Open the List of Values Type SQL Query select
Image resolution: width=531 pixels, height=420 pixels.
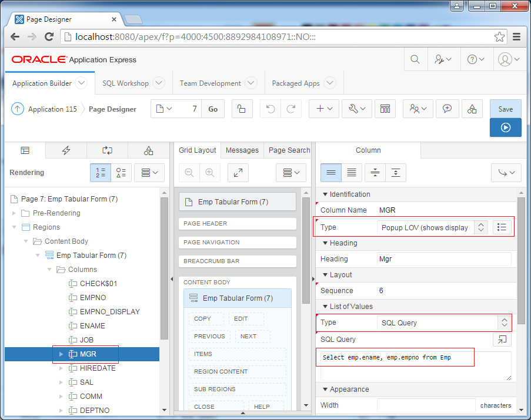coord(444,322)
